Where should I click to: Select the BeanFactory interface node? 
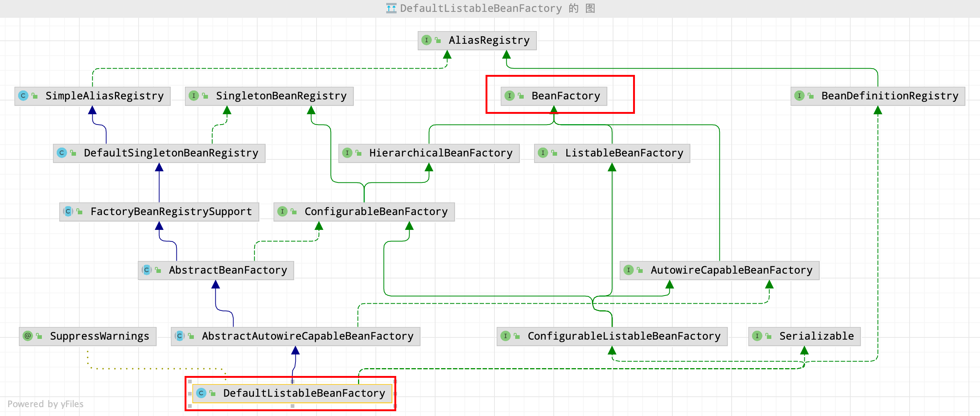tap(554, 96)
